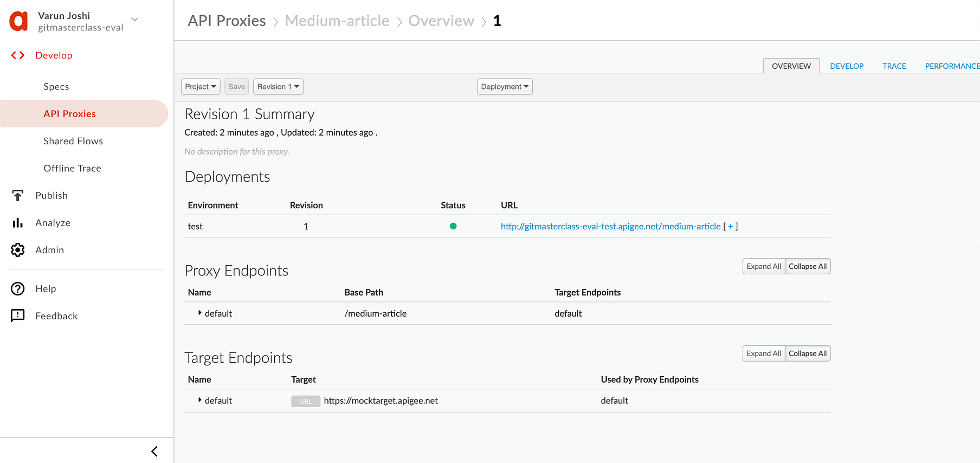This screenshot has height=463, width=980.
Task: Switch to the Trace tab
Action: point(894,66)
